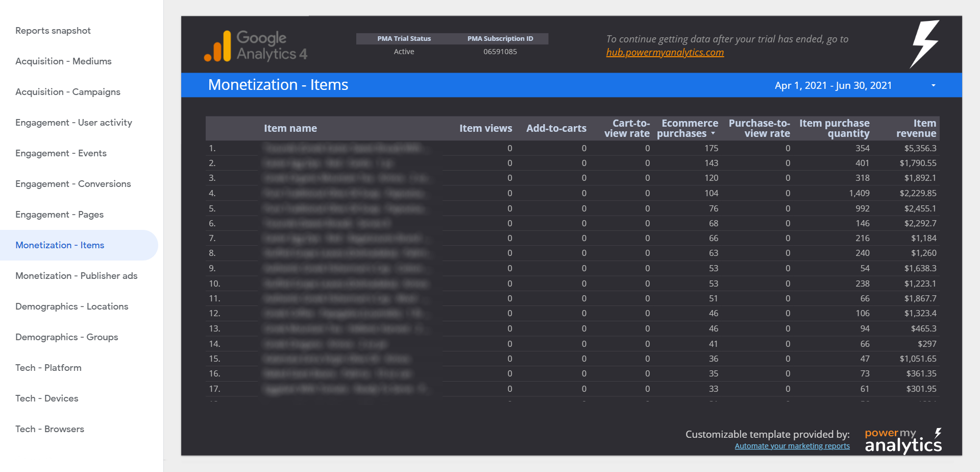
Task: Sort table by Item name column
Action: [290, 128]
